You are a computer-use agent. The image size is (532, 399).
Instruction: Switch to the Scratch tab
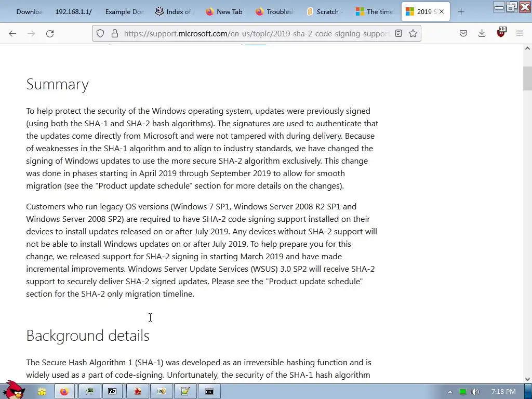(x=325, y=11)
